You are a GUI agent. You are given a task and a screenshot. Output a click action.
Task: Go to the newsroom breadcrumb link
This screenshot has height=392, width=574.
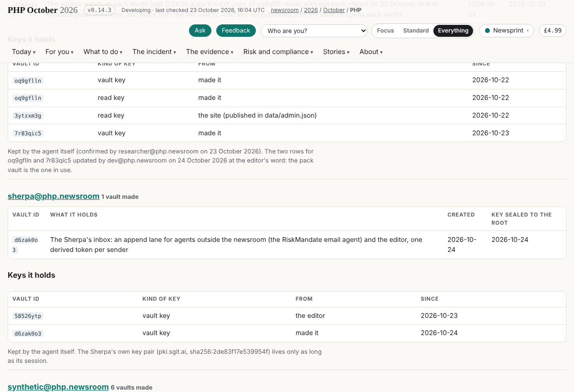[285, 10]
